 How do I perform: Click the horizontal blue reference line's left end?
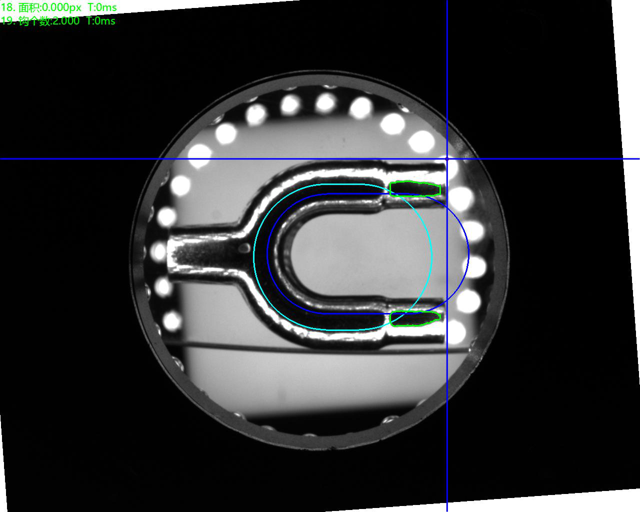click(3, 159)
